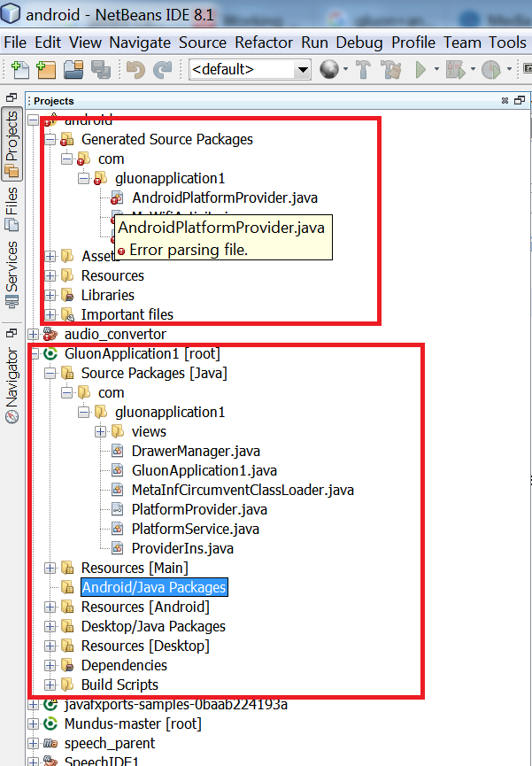Expand the Important files node
Image resolution: width=532 pixels, height=766 pixels.
(50, 314)
